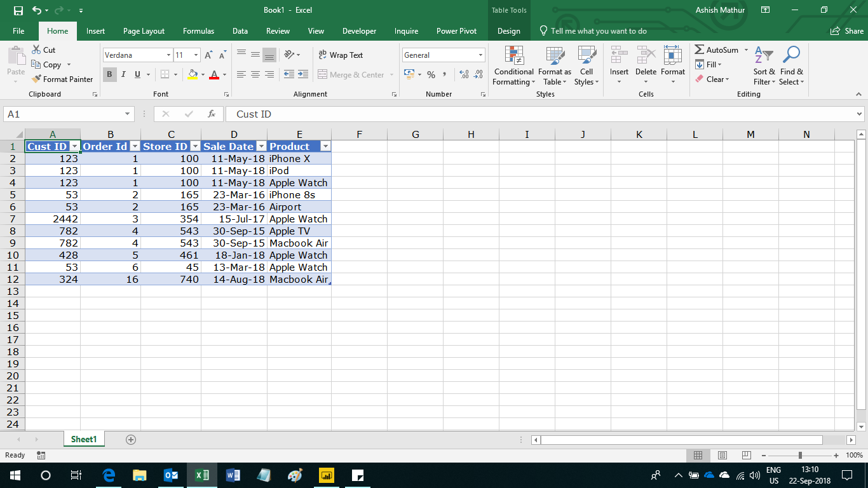
Task: Open Format as Table gallery
Action: pyautogui.click(x=555, y=65)
